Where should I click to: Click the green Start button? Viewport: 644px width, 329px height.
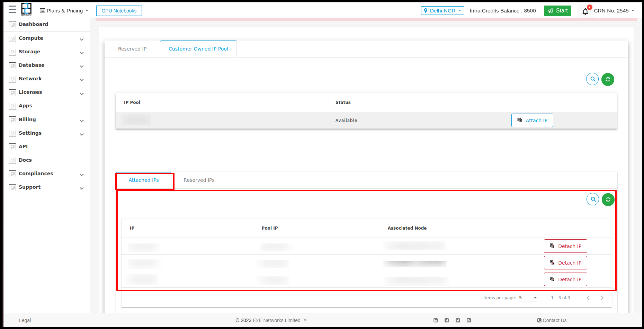pos(558,11)
